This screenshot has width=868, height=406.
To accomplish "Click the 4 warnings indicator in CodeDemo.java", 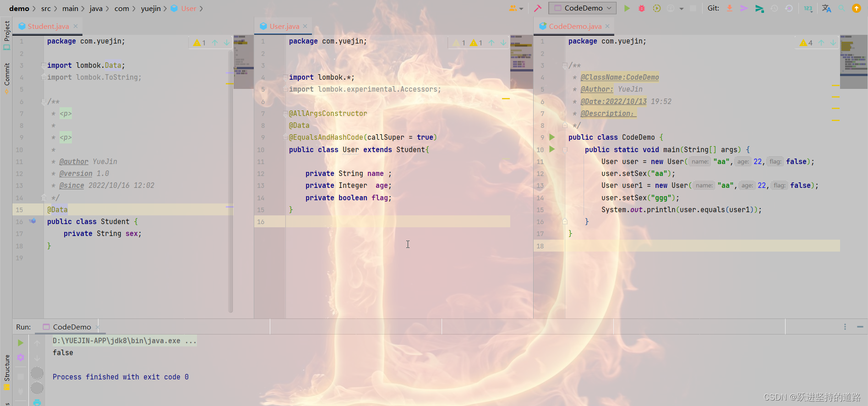I will (806, 43).
